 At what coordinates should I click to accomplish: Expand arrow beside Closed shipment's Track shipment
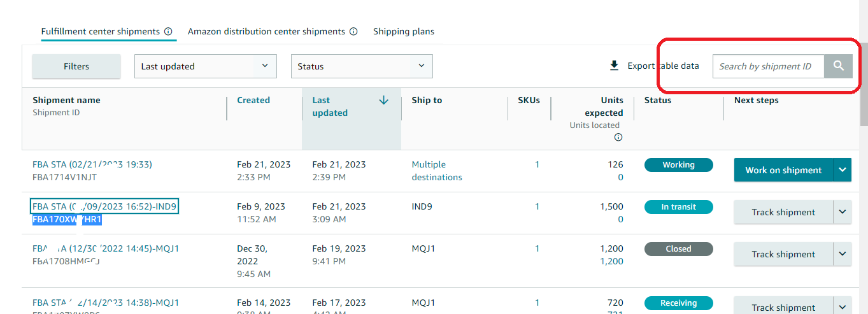(x=843, y=254)
